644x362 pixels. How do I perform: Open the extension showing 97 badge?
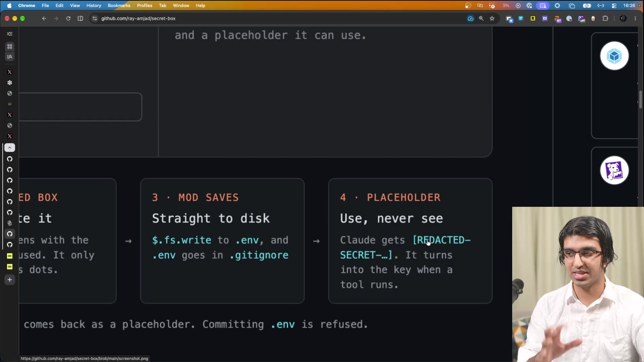[557, 19]
